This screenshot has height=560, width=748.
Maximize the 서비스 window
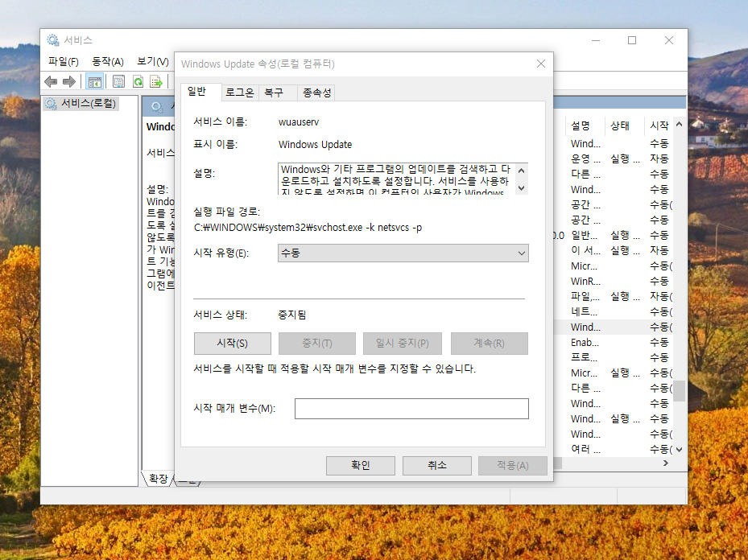click(632, 40)
